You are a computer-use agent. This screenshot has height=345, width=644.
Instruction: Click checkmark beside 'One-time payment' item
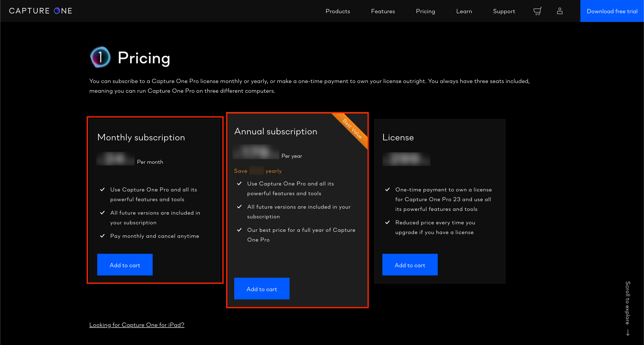[x=388, y=189]
